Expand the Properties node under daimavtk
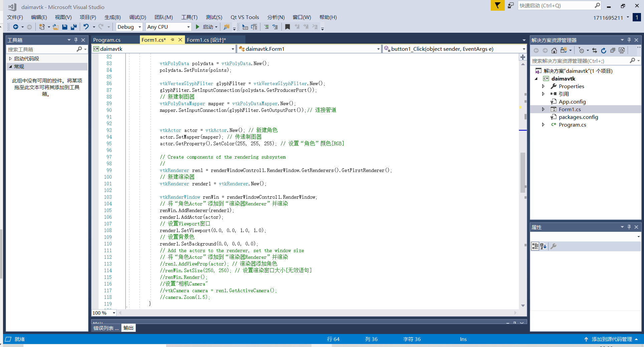The height and width of the screenshot is (347, 644). (x=543, y=86)
